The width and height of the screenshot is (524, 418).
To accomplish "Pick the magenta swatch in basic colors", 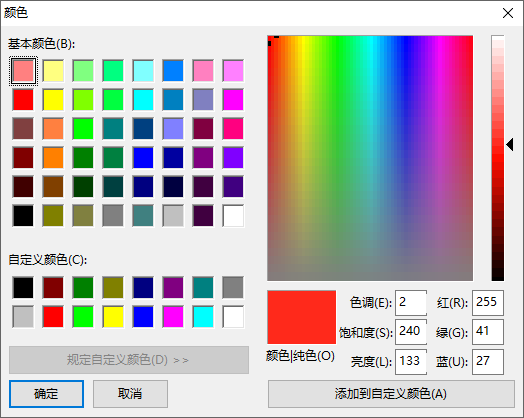I will (x=233, y=100).
